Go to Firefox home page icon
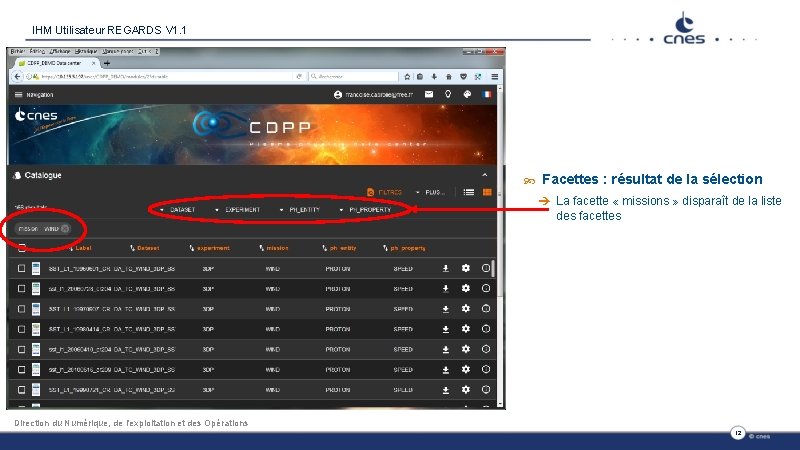 tap(448, 77)
